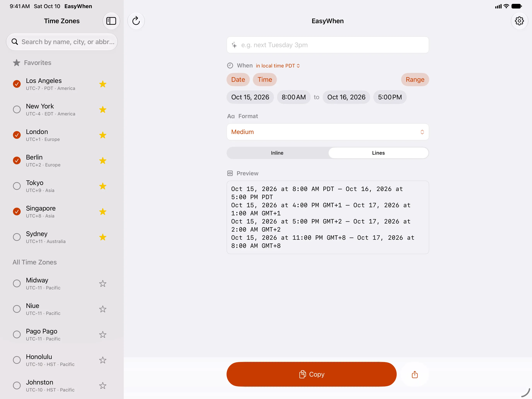Unfavorite New York with its star
Image resolution: width=532 pixels, height=399 pixels.
[x=103, y=109]
